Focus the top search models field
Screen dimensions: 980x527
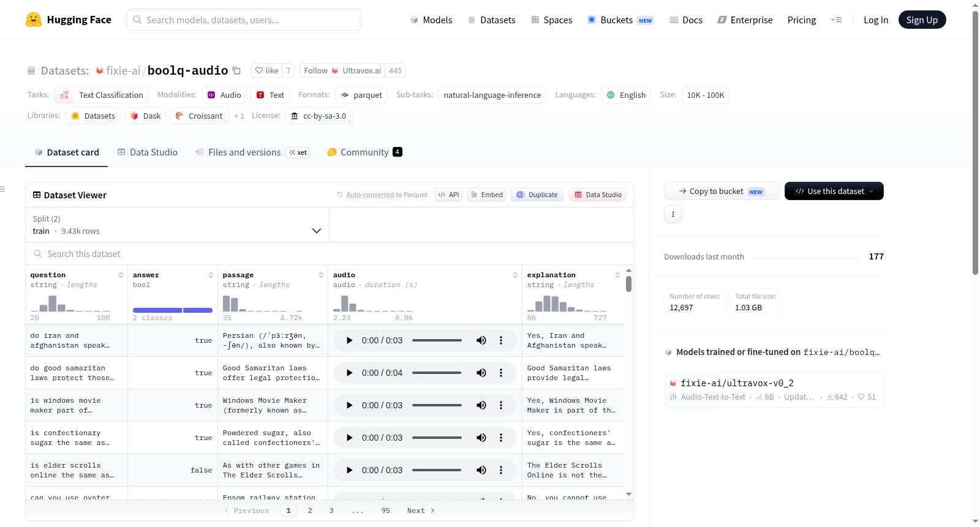[x=244, y=20]
